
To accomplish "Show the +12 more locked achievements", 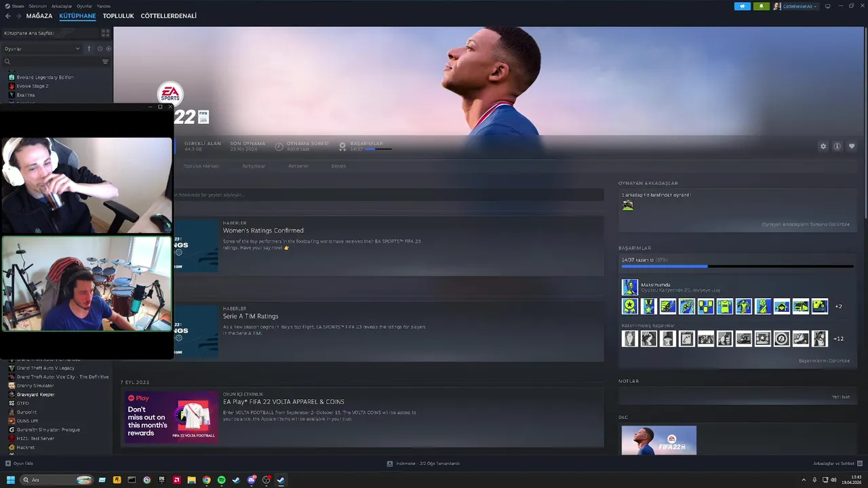I will tap(838, 339).
